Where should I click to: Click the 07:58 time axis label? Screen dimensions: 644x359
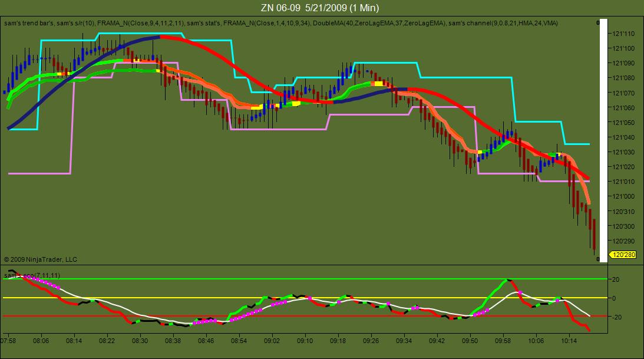8,341
